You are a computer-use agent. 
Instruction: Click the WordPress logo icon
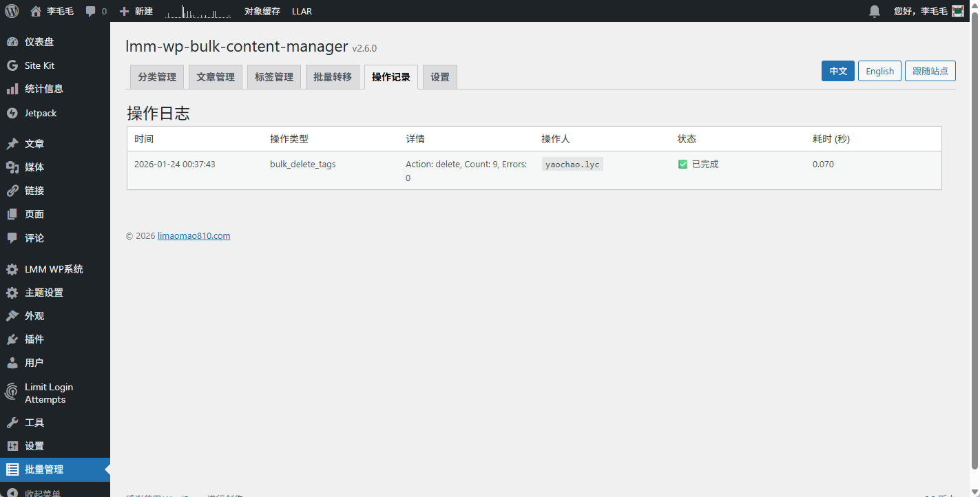(12, 11)
